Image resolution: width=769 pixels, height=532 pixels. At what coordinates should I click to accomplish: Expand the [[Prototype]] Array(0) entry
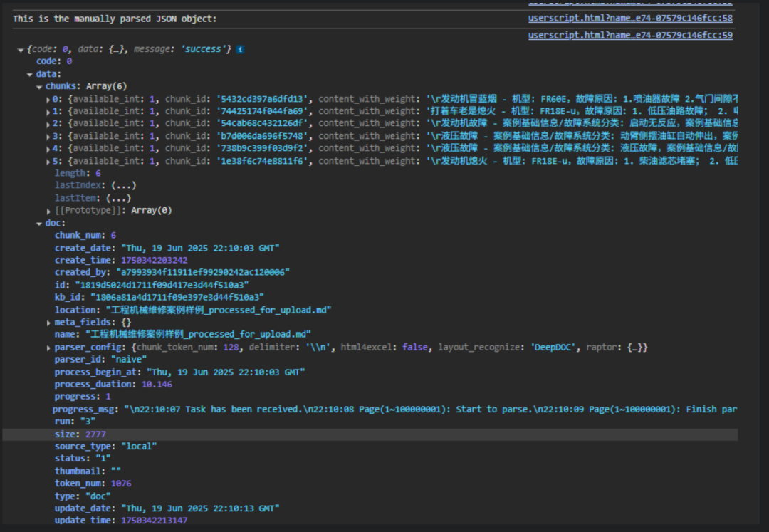(48, 211)
